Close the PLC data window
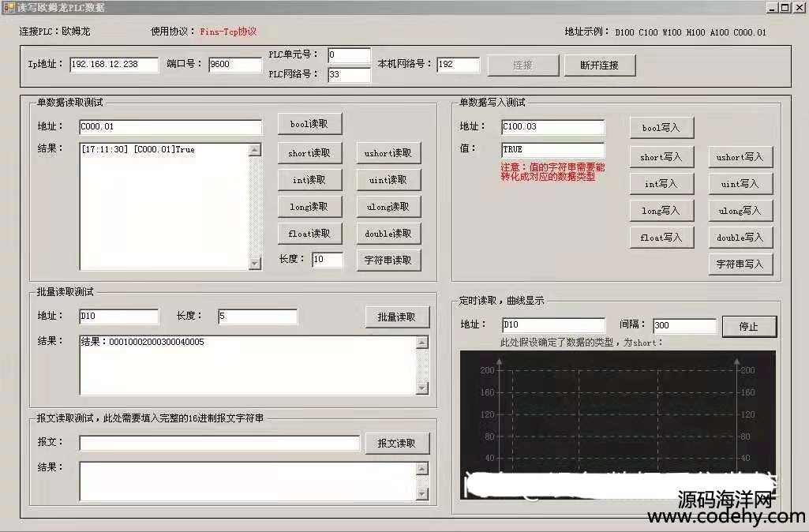Screen dimensions: 809x532 click(798, 8)
